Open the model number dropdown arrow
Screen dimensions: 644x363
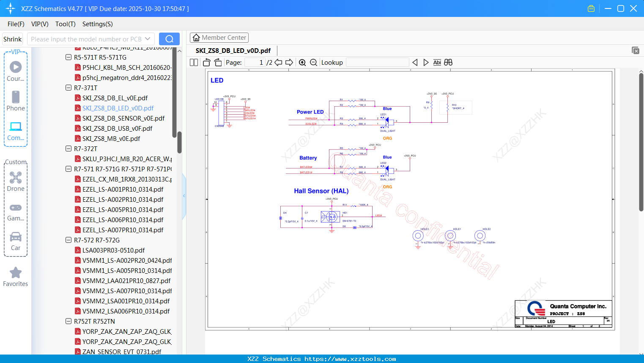pos(148,39)
